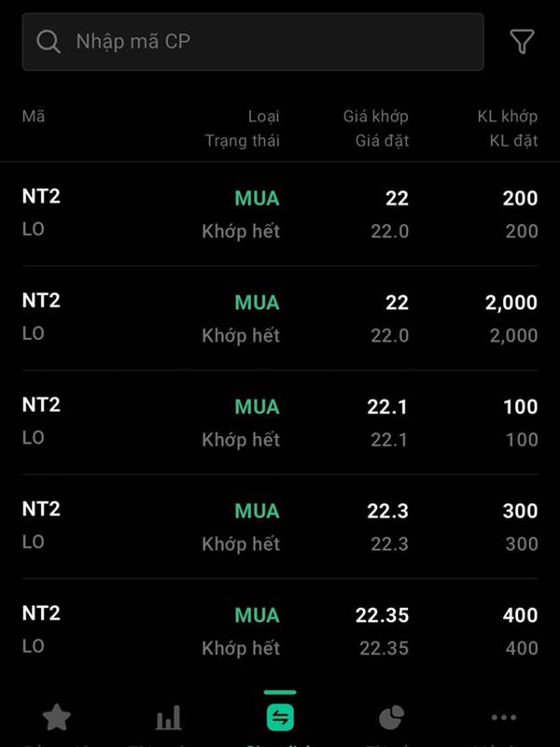Screen dimensions: 560x747
Task: Select NT2 order matched at 22.35
Action: click(x=280, y=631)
